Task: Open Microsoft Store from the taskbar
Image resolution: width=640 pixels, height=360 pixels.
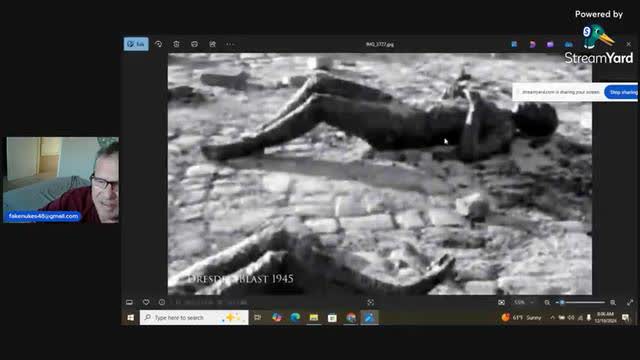Action: [332, 318]
